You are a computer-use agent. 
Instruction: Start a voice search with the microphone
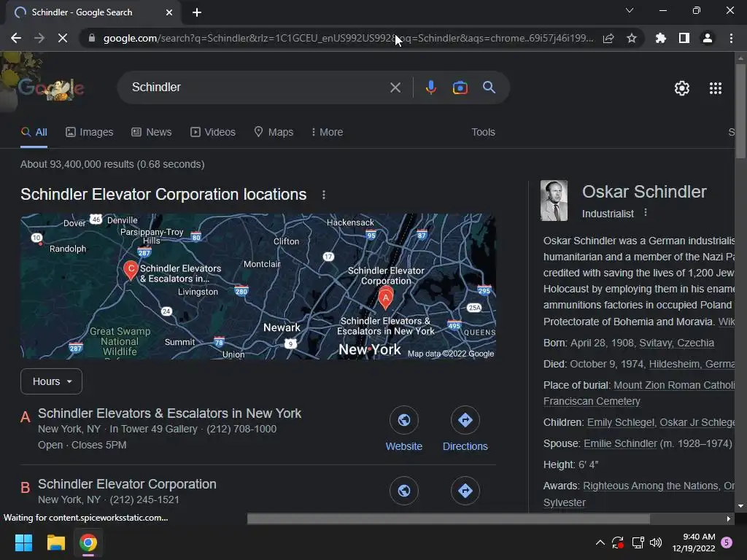coord(430,87)
